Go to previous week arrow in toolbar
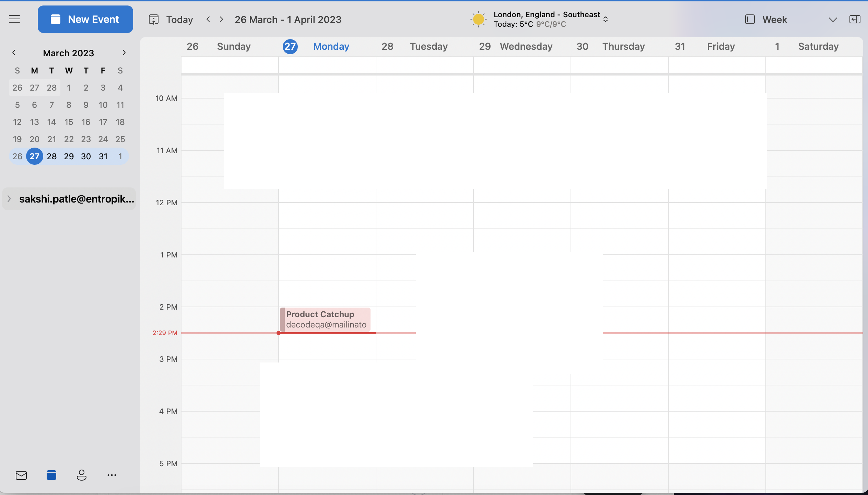Image resolution: width=868 pixels, height=495 pixels. (x=208, y=19)
